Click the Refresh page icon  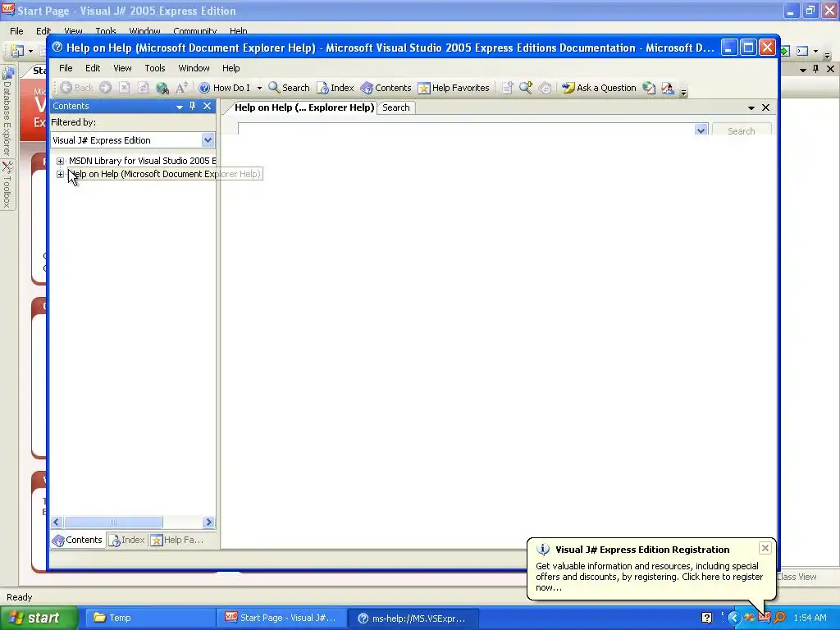(143, 88)
